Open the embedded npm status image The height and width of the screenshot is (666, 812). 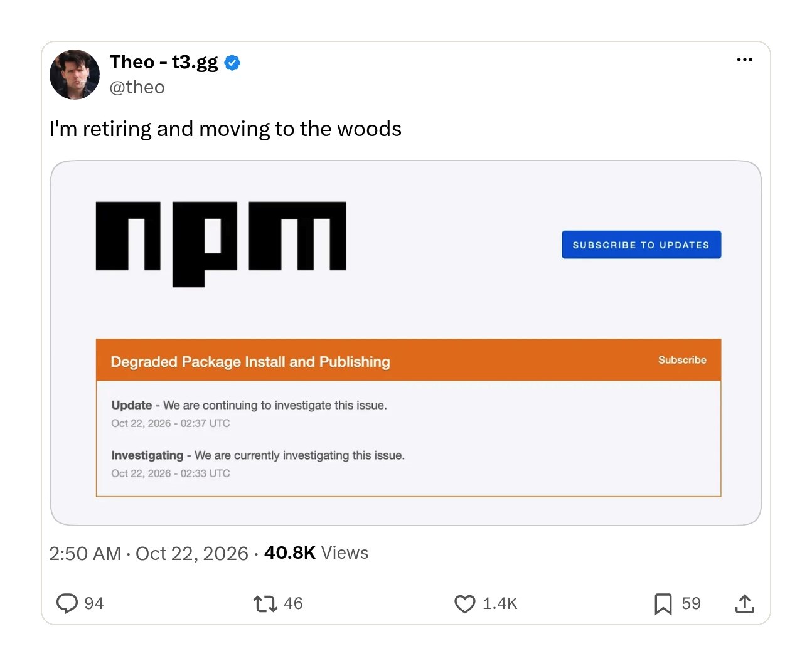[406, 343]
